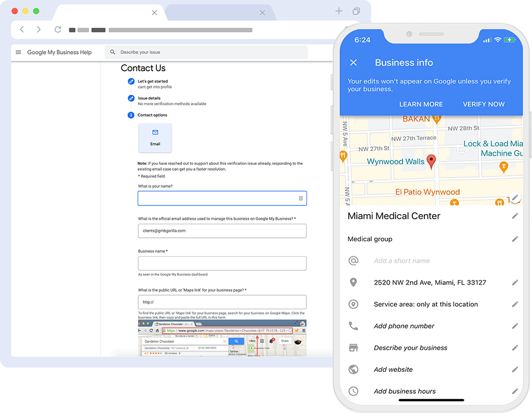
Task: Click the search magnifier in the help search bar
Action: coord(112,52)
